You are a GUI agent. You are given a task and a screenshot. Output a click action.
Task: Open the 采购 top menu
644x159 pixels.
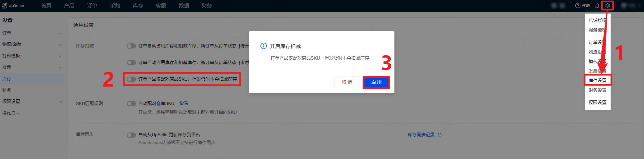[x=115, y=6]
